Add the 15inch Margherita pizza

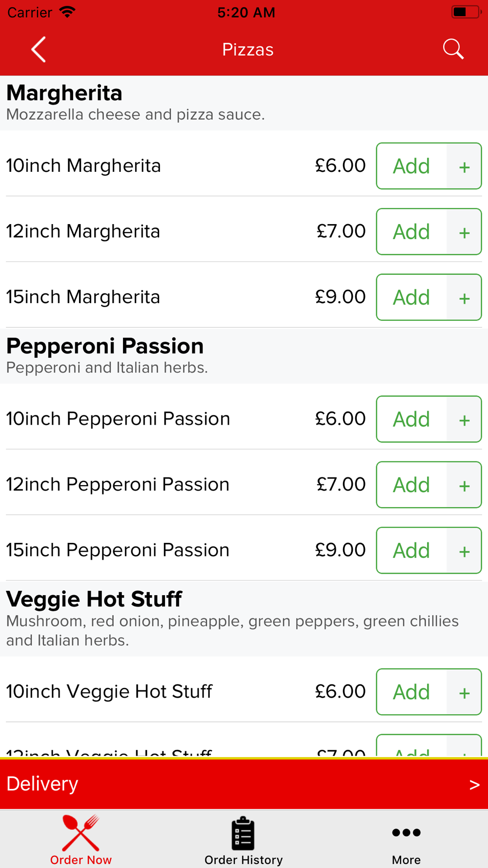tap(411, 297)
